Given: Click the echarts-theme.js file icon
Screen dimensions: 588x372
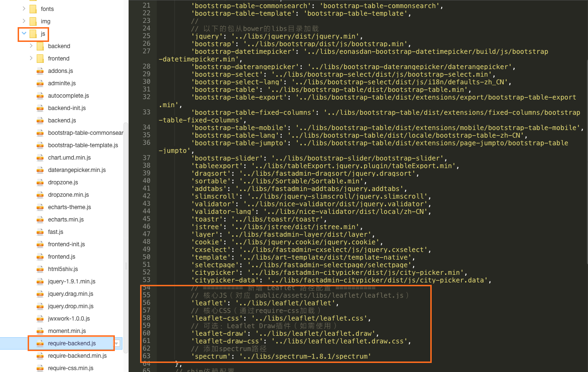Looking at the screenshot, I should (40, 207).
